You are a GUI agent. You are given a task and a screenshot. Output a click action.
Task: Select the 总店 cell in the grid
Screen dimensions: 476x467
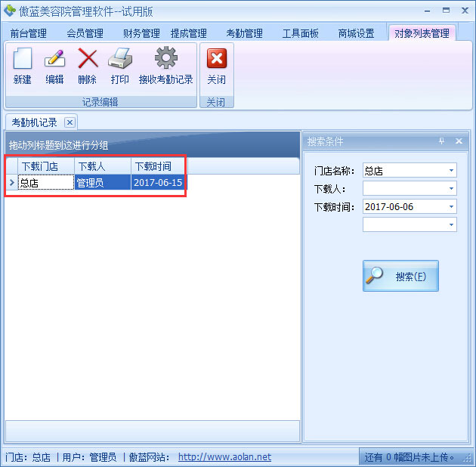pyautogui.click(x=46, y=182)
